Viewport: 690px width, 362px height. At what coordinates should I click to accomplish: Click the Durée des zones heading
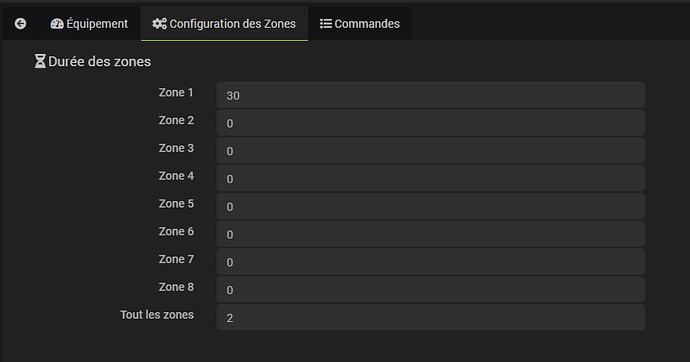click(99, 62)
